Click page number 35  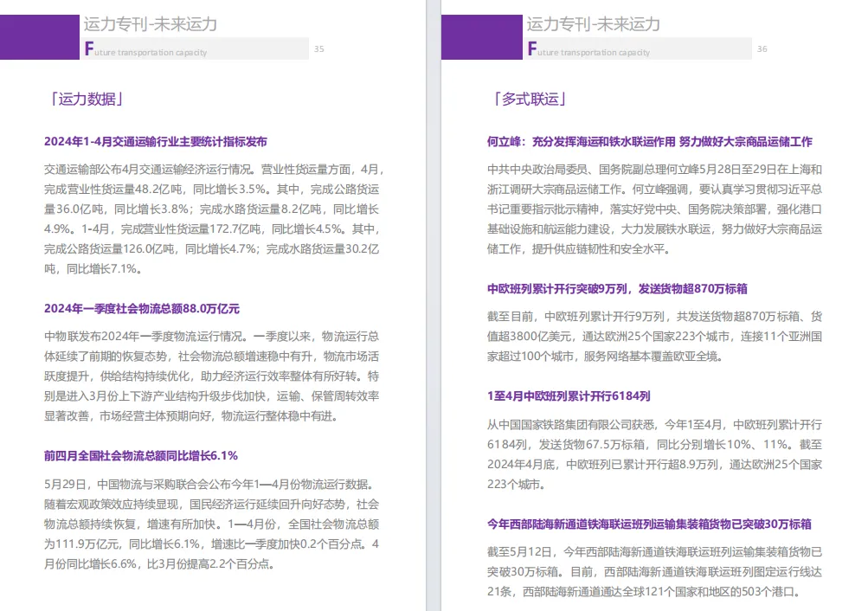[318, 48]
